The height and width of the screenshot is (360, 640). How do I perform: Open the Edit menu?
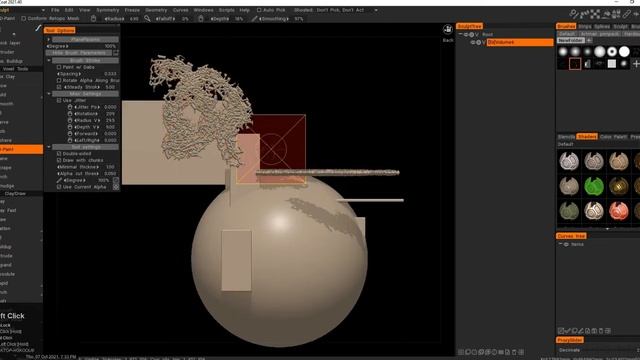pos(69,10)
